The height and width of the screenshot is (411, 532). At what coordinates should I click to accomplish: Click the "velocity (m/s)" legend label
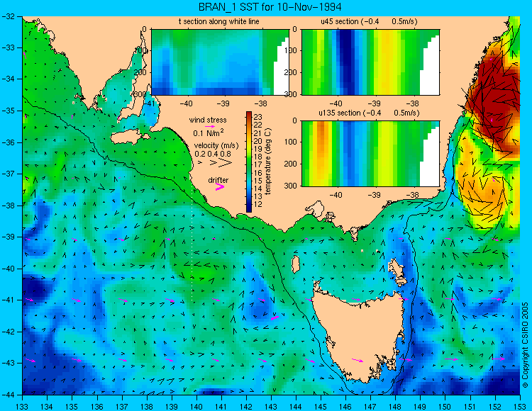pyautogui.click(x=216, y=146)
